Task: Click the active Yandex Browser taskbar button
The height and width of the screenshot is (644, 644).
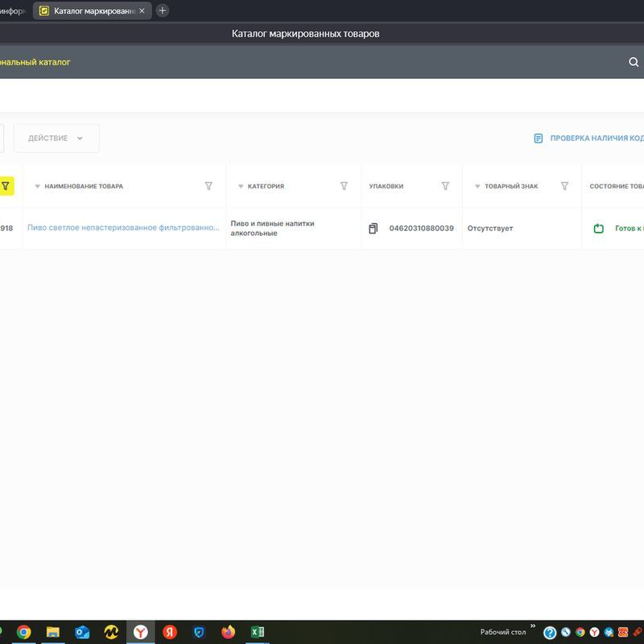Action: tap(140, 632)
